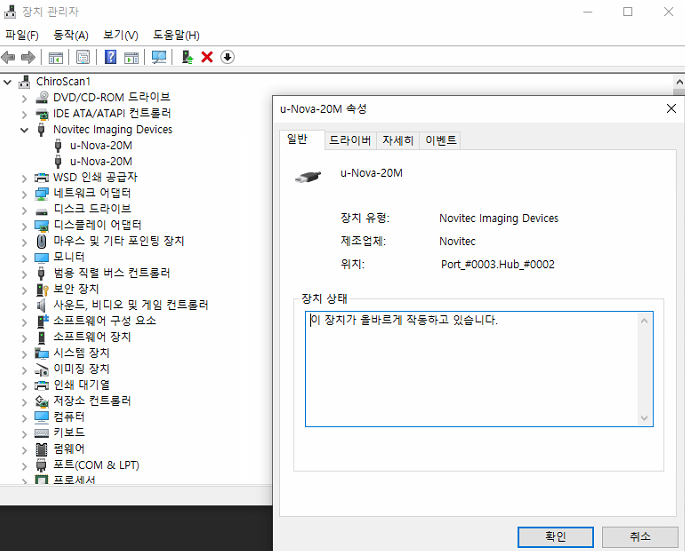Click the scan for hardware changes toolbar icon
Viewport: 685px width, 551px height.
point(159,57)
